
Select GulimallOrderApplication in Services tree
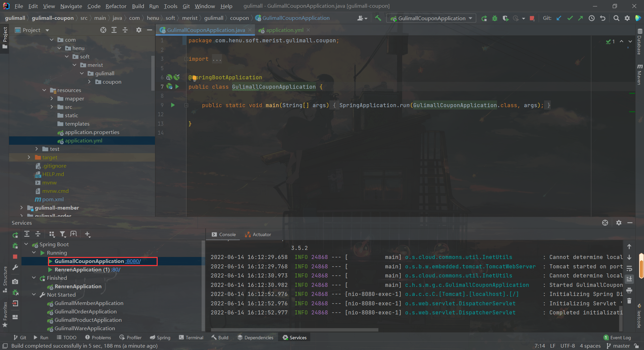86,311
